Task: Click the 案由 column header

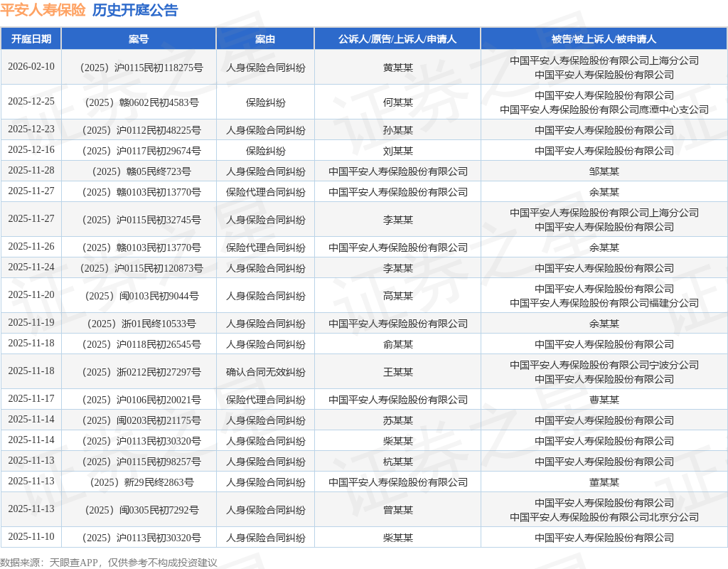Action: tap(265, 39)
